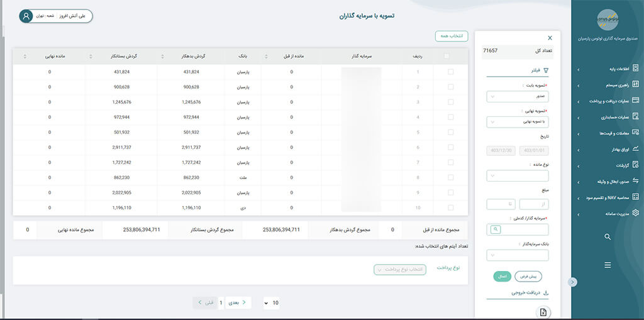Screen dimensions: 644x320
Task: Open the settlement type dropdown showing صدور
Action: pos(517,97)
